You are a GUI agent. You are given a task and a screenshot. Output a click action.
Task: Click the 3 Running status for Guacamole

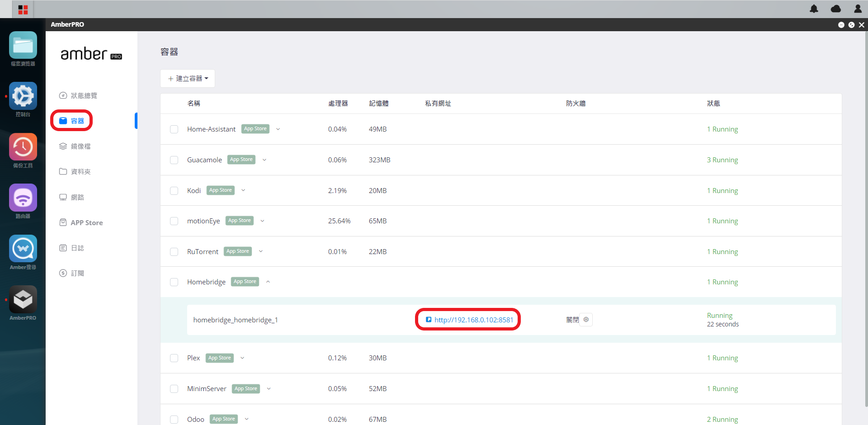pyautogui.click(x=722, y=160)
